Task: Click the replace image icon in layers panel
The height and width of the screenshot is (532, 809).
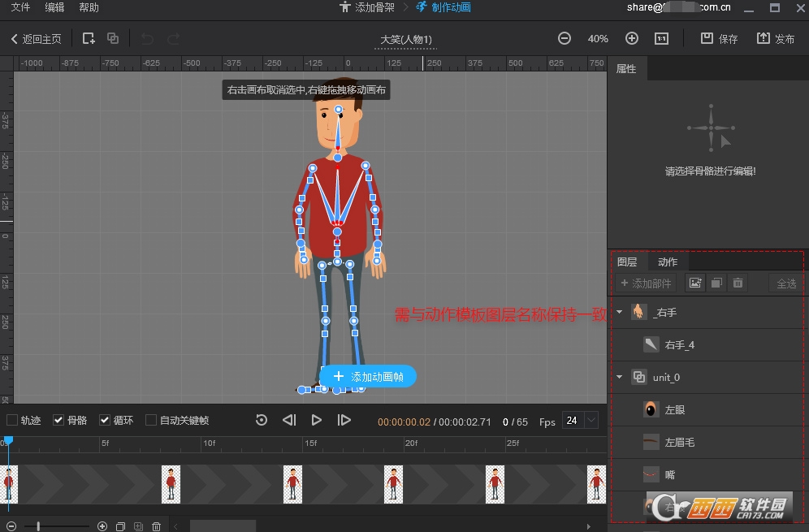Action: point(695,283)
